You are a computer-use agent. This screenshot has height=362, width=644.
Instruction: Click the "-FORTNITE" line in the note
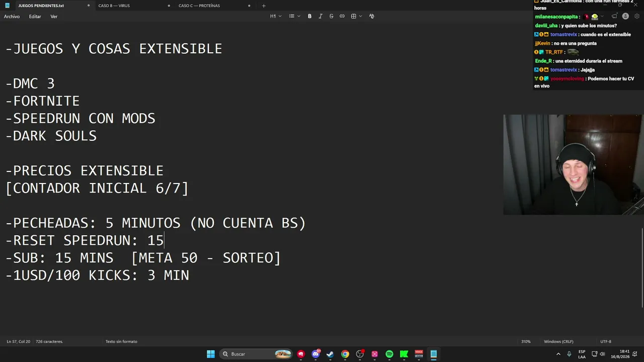click(42, 101)
